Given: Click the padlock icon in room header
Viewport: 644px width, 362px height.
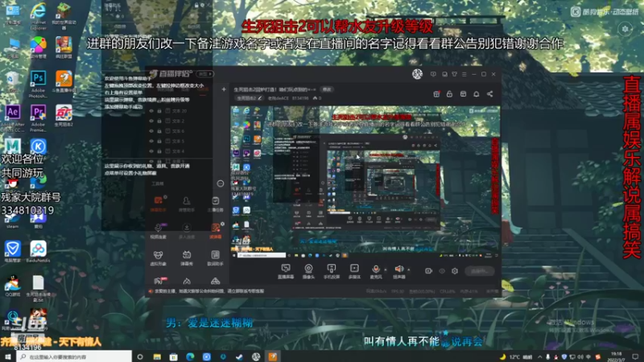Looking at the screenshot, I should point(449,94).
